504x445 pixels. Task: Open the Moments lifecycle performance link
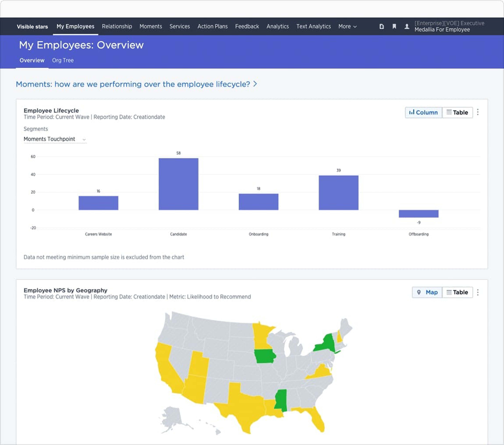click(x=136, y=84)
